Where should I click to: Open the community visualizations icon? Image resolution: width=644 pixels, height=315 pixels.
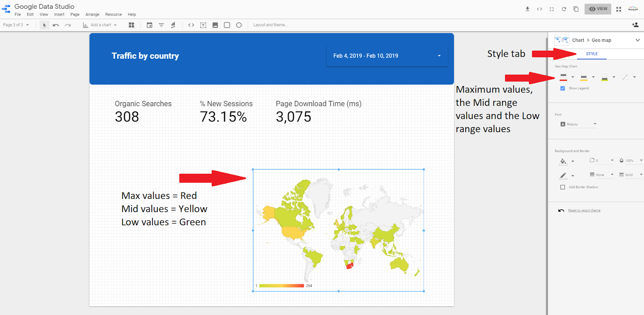click(x=131, y=25)
